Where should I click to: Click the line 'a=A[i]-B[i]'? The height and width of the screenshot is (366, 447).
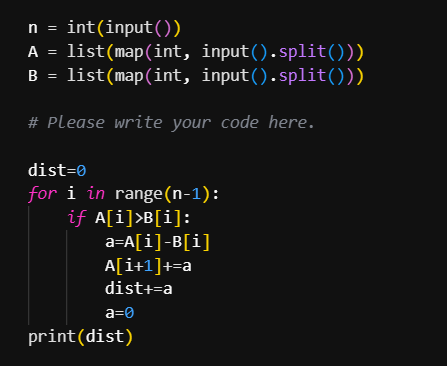[x=158, y=242]
